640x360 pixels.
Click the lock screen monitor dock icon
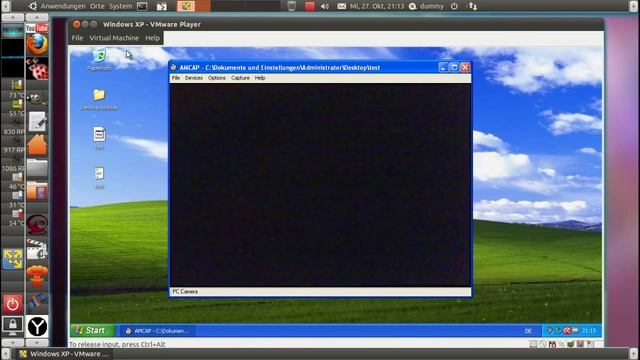pos(13,326)
